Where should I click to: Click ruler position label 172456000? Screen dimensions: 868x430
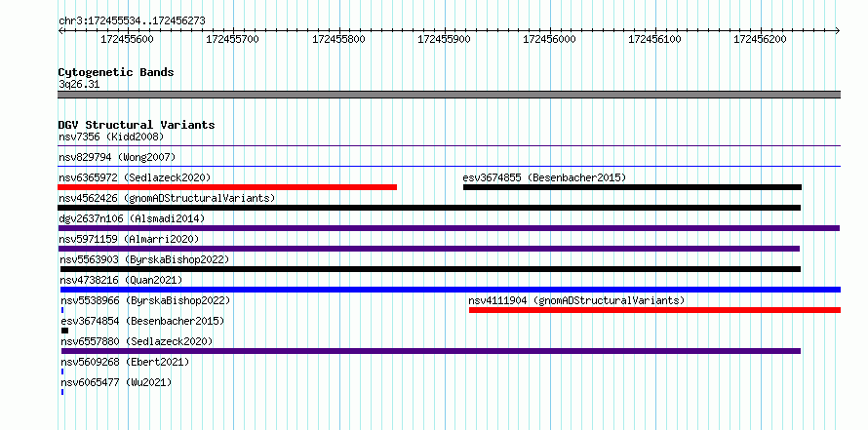click(549, 39)
